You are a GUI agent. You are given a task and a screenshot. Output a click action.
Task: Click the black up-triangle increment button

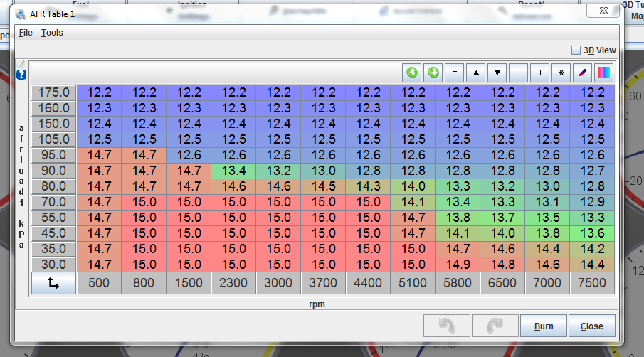point(476,73)
